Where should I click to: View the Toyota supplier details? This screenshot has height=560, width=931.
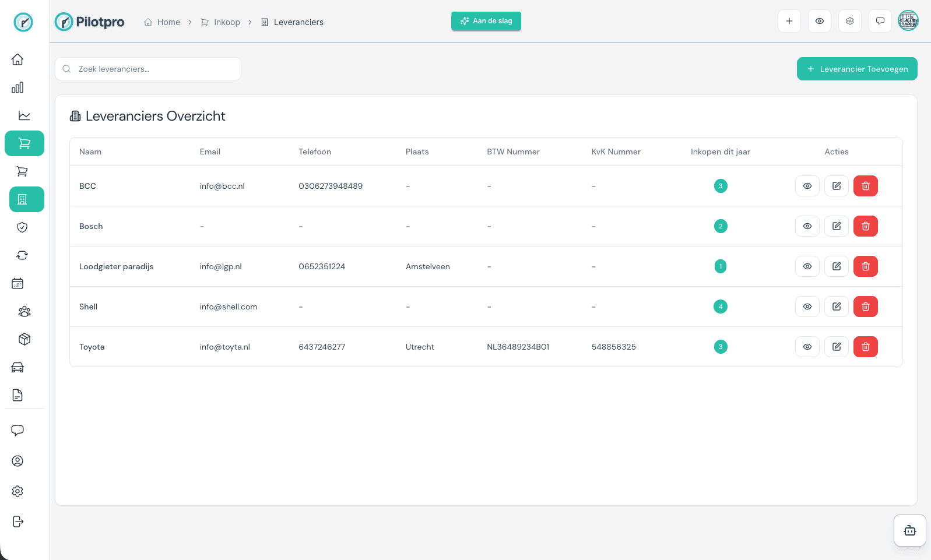(807, 347)
